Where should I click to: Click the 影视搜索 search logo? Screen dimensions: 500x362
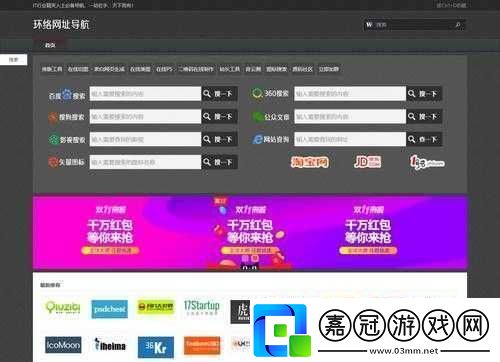pyautogui.click(x=67, y=140)
